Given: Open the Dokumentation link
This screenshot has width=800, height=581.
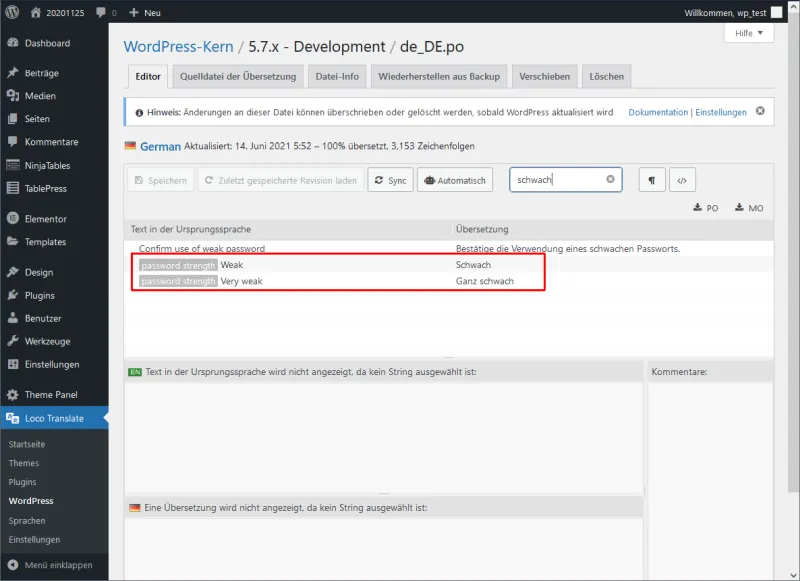Looking at the screenshot, I should coord(658,112).
